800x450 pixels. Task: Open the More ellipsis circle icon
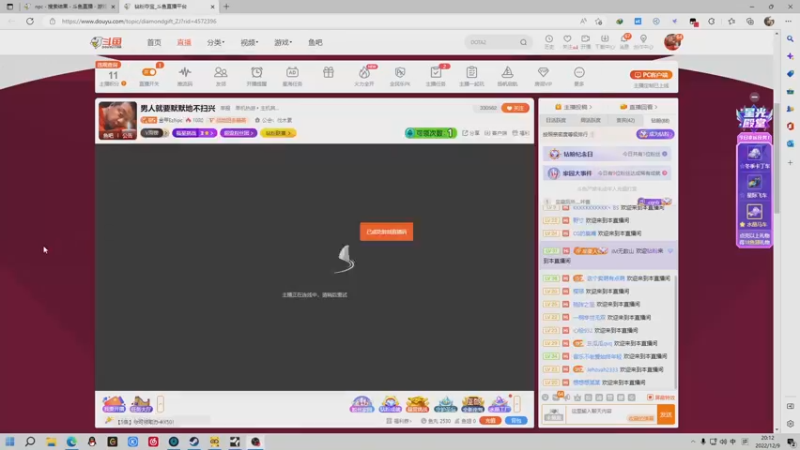pos(579,72)
